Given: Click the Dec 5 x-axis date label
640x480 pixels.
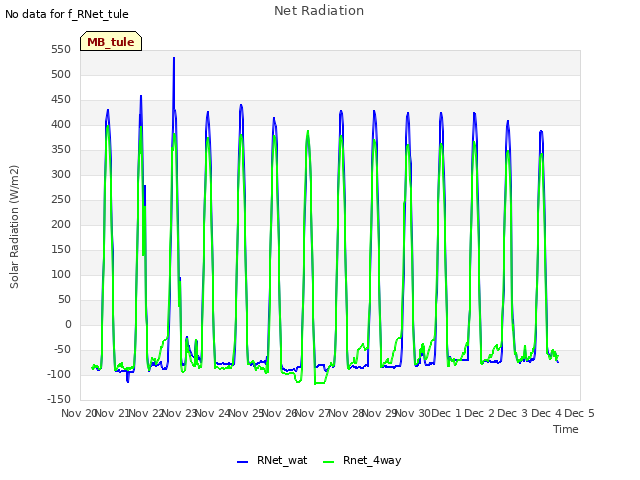Looking at the screenshot, I should [x=579, y=413].
